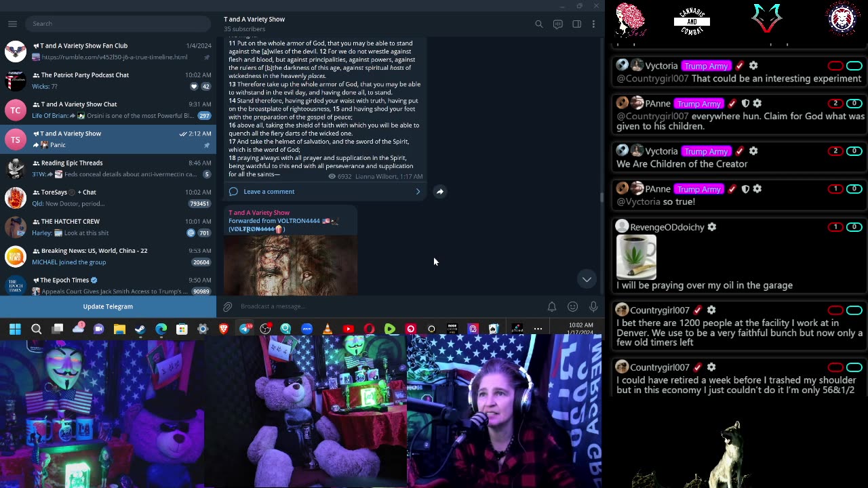Viewport: 868px width, 488px height.
Task: Open the ToreSays + Chat group
Action: point(108,197)
